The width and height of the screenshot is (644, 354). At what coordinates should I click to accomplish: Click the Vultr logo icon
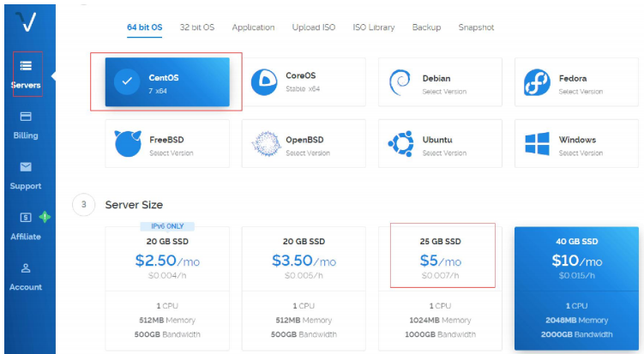[26, 21]
